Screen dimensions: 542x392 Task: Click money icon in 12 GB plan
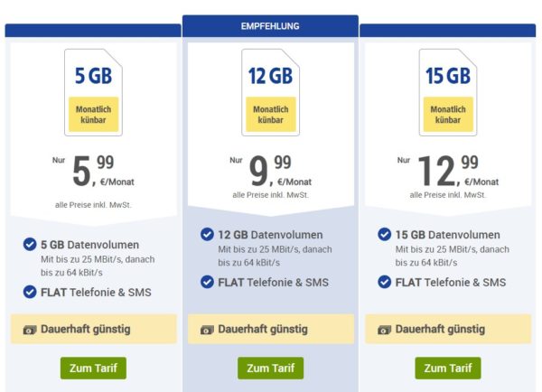click(207, 330)
